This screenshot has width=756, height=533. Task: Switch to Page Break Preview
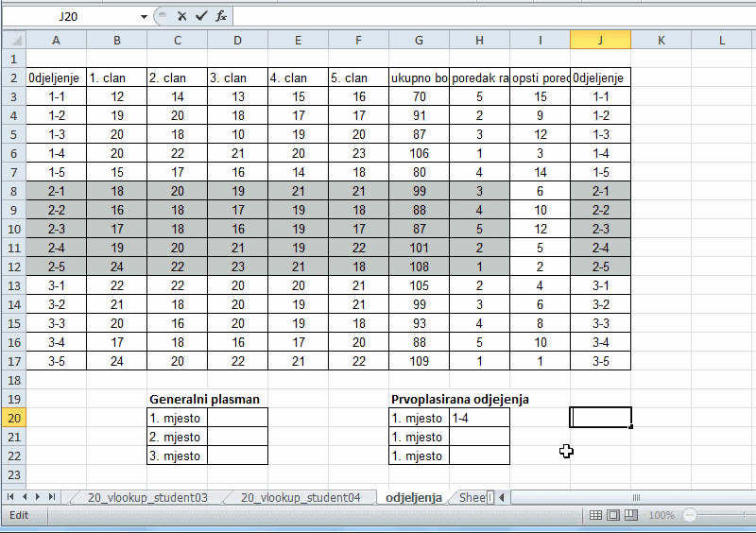pos(631,515)
